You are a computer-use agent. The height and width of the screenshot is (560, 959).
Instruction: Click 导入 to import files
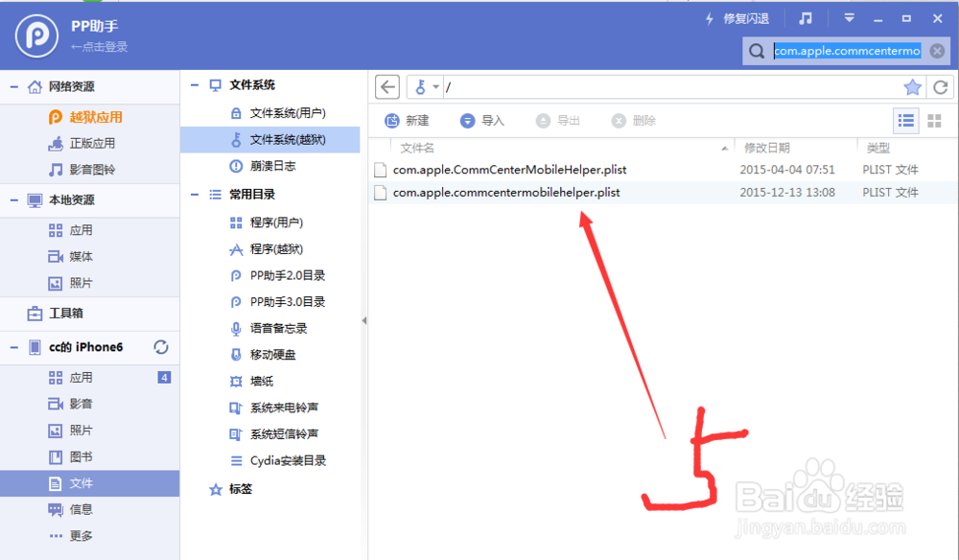click(x=482, y=121)
